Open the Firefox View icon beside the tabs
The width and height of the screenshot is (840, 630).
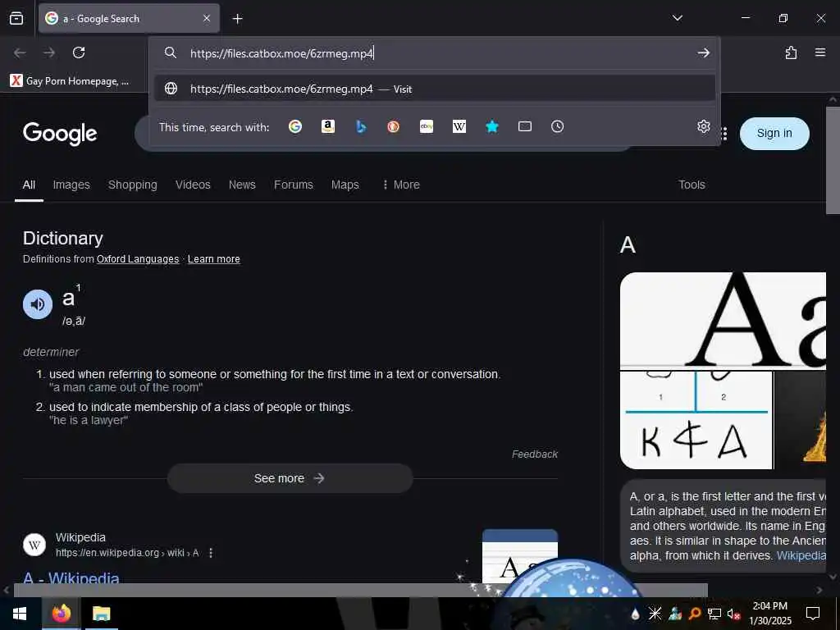(16, 19)
